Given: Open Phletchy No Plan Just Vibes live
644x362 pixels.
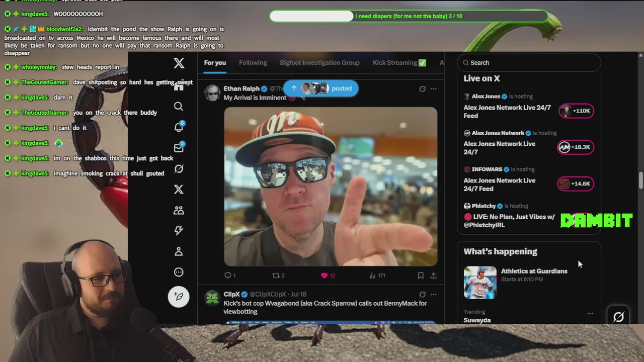Looking at the screenshot, I should [509, 221].
